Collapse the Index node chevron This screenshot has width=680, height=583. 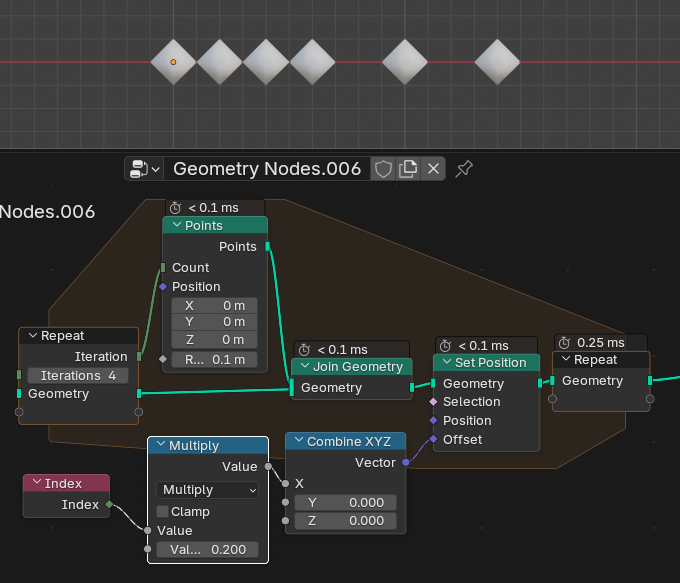[36, 484]
